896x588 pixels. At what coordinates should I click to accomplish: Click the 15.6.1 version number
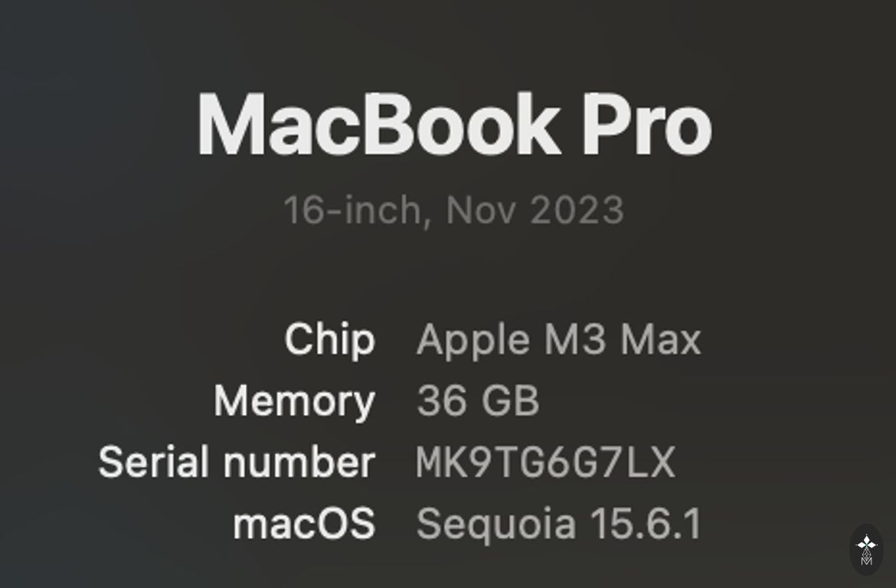tap(646, 524)
